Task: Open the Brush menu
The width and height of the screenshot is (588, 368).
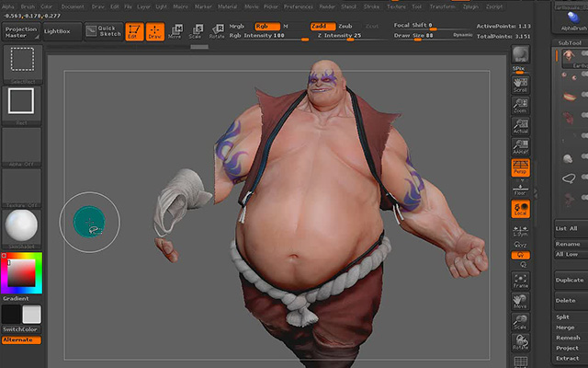Action: 28,6
